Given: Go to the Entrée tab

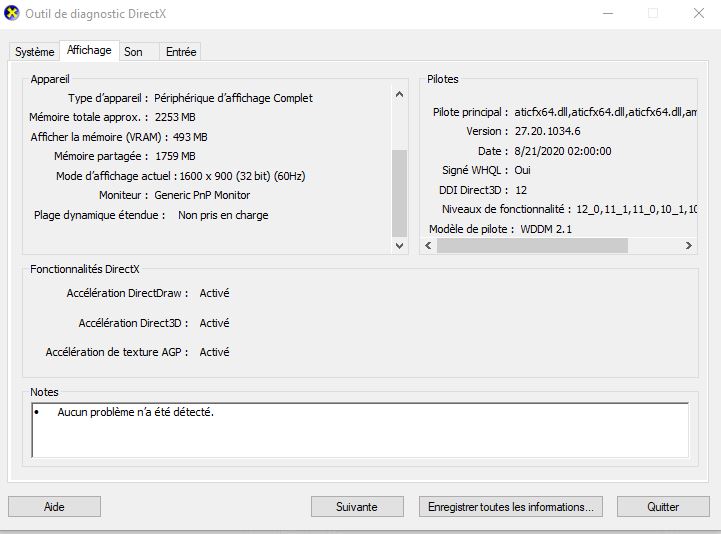Looking at the screenshot, I should [181, 52].
